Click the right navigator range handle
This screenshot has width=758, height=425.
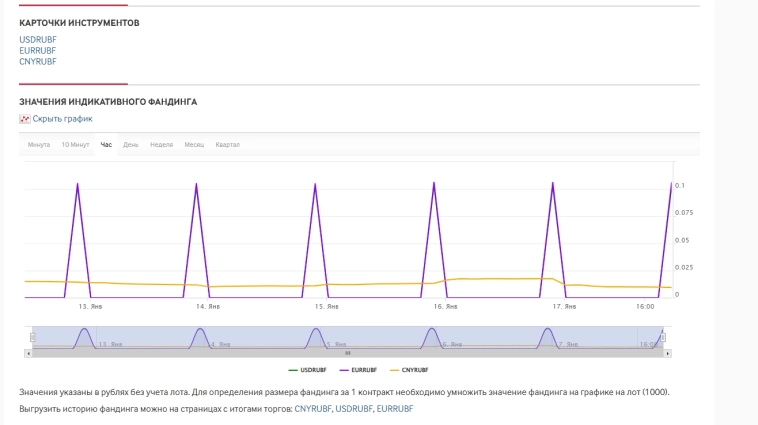click(x=664, y=337)
